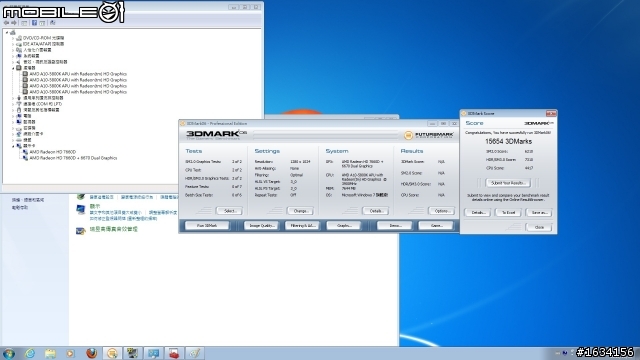Select AMD Radeon HD 7660D tree entry

(53, 152)
